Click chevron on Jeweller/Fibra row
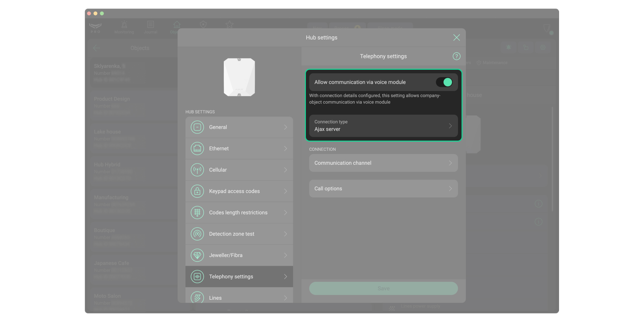This screenshot has width=644, height=322. (x=286, y=255)
